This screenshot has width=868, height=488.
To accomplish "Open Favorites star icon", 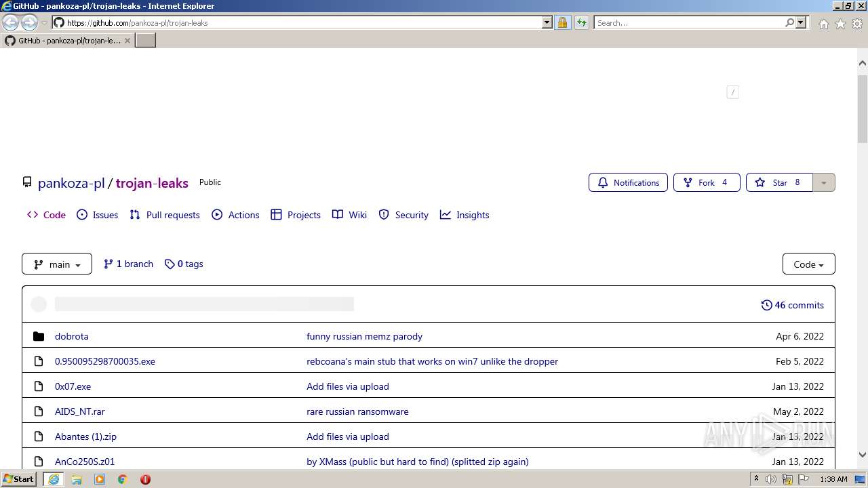I will pyautogui.click(x=840, y=24).
